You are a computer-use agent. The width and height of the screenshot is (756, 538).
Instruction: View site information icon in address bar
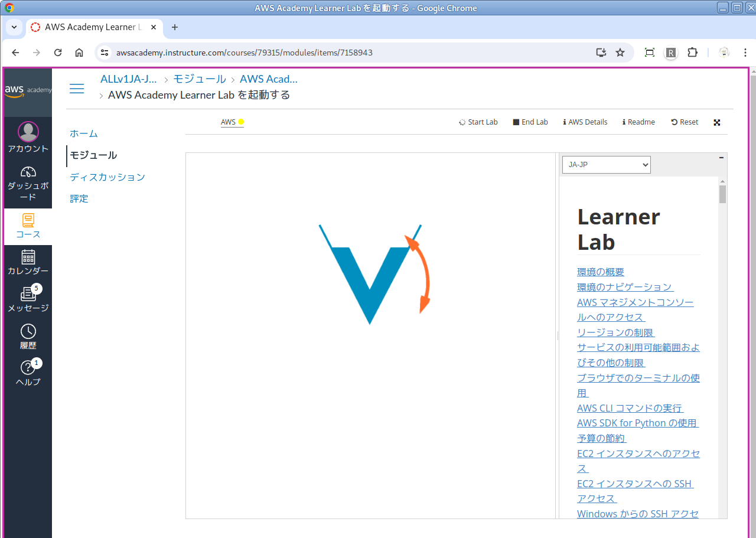pos(105,53)
